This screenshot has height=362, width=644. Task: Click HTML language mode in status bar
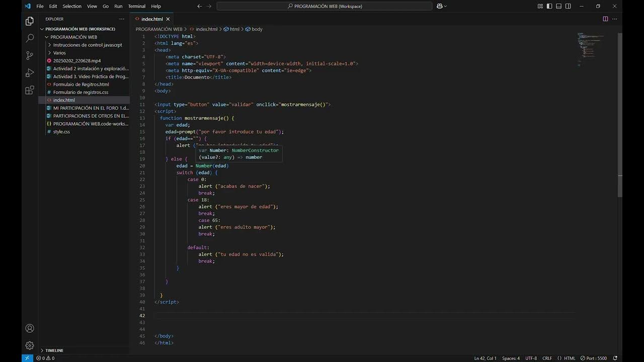(x=570, y=358)
